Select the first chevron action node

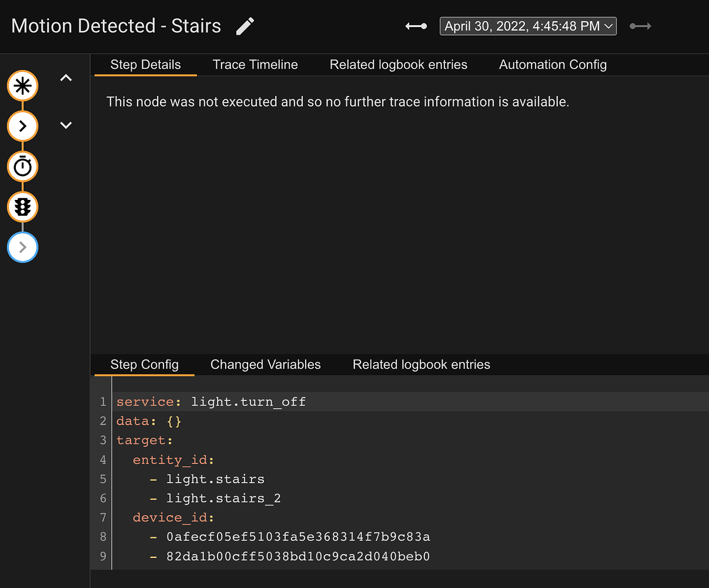[x=22, y=126]
